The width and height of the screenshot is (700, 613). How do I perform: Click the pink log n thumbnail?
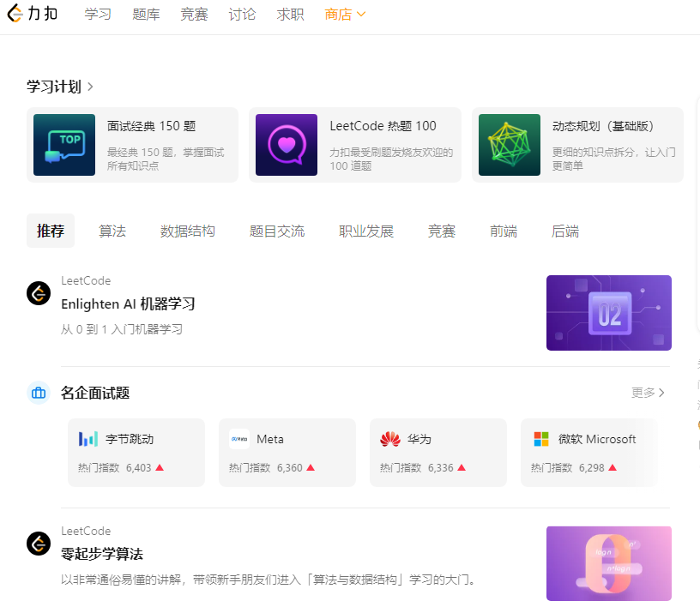[609, 563]
